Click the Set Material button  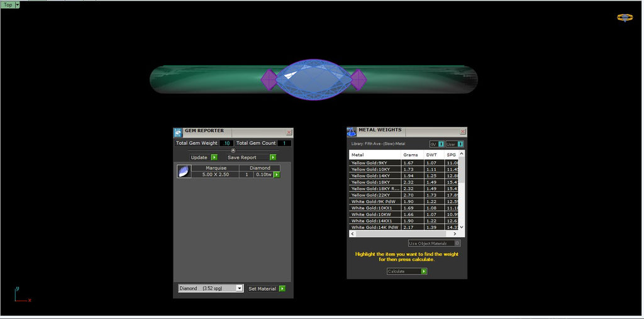[x=262, y=288]
